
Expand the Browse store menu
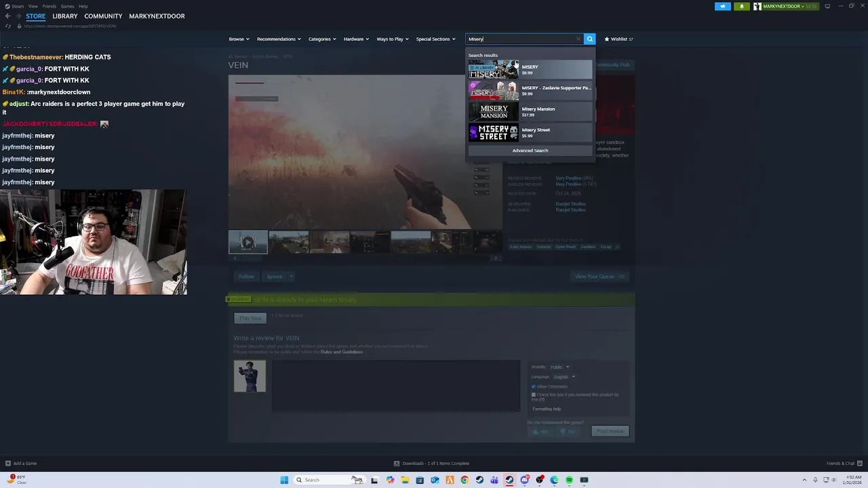239,39
